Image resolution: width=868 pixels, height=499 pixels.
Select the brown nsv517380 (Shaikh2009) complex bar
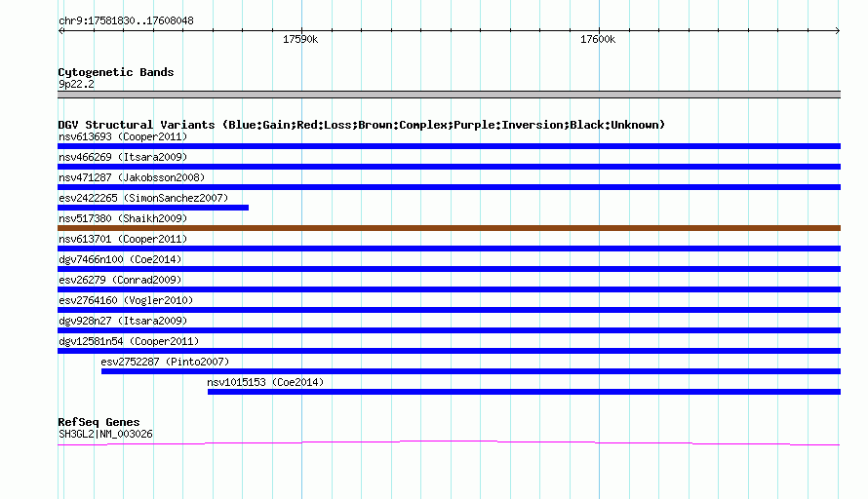449,228
